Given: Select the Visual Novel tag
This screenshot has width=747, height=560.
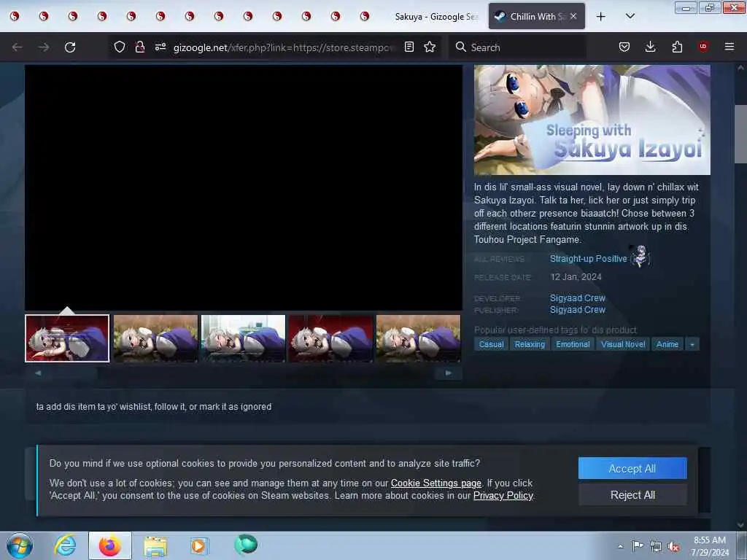Looking at the screenshot, I should click(623, 344).
